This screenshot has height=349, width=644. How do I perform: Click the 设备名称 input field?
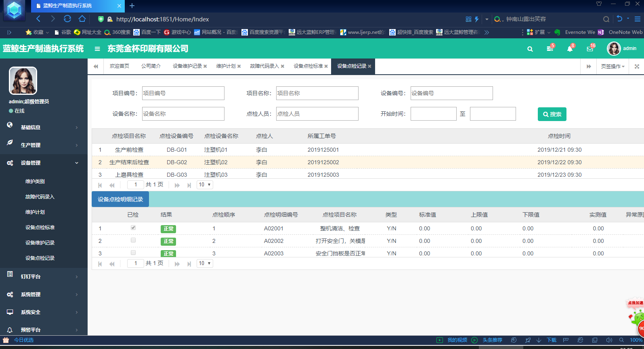pyautogui.click(x=183, y=114)
